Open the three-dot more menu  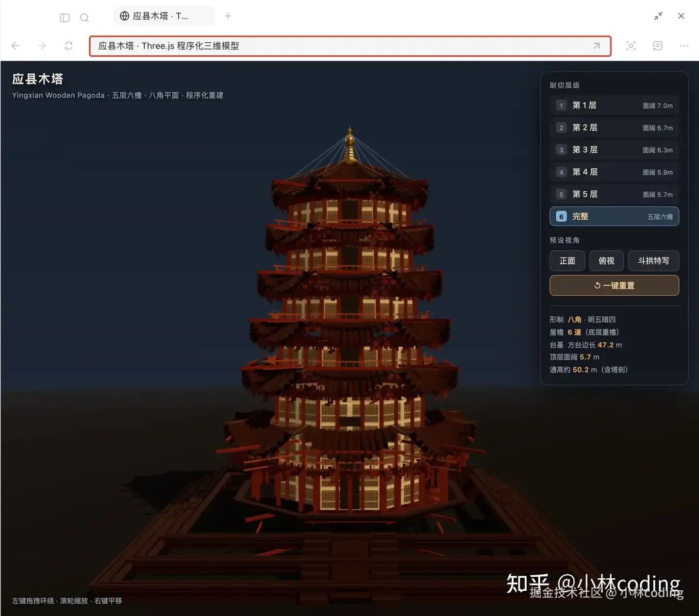pyautogui.click(x=684, y=46)
